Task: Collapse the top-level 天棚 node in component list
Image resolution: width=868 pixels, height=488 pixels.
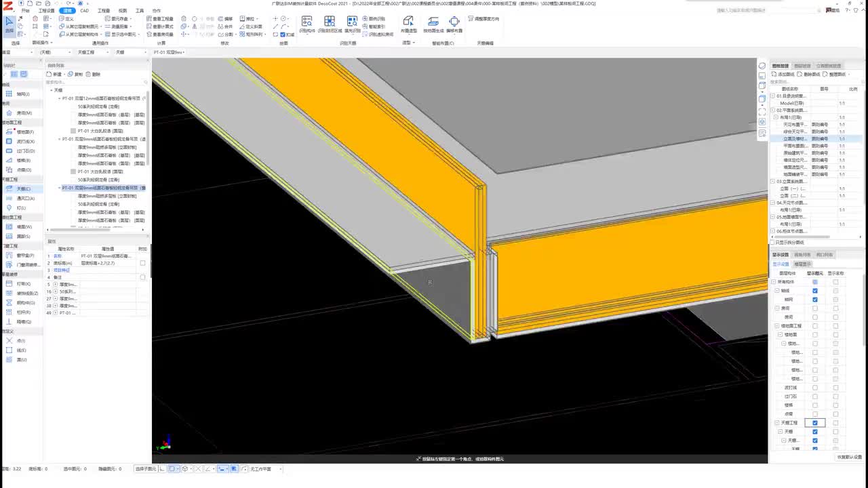Action: click(51, 90)
